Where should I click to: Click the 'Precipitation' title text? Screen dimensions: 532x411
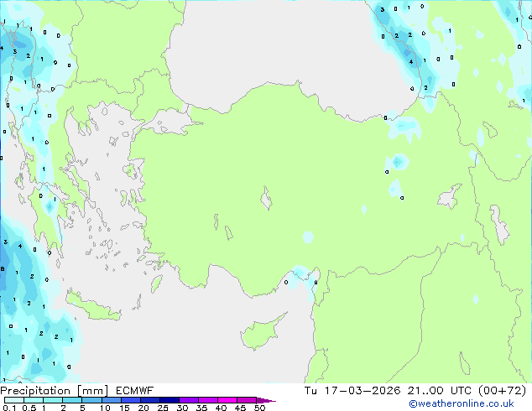(35, 391)
